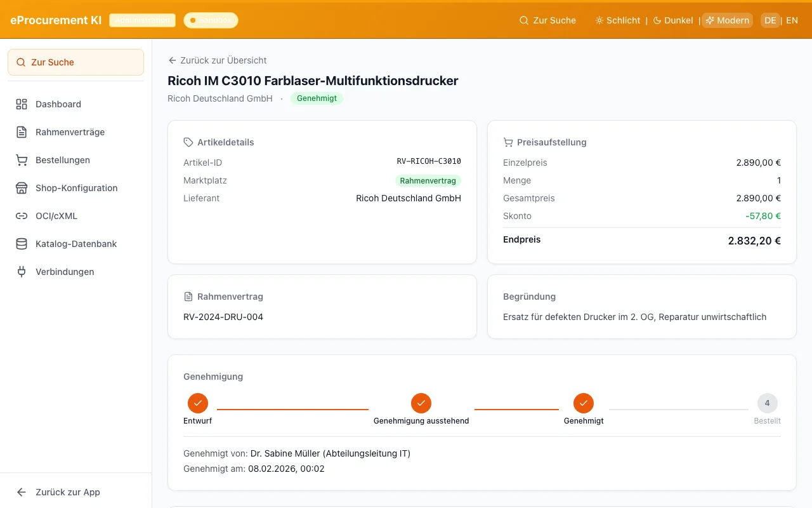
Task: Activate the Sandbox badge in the header
Action: [x=211, y=20]
